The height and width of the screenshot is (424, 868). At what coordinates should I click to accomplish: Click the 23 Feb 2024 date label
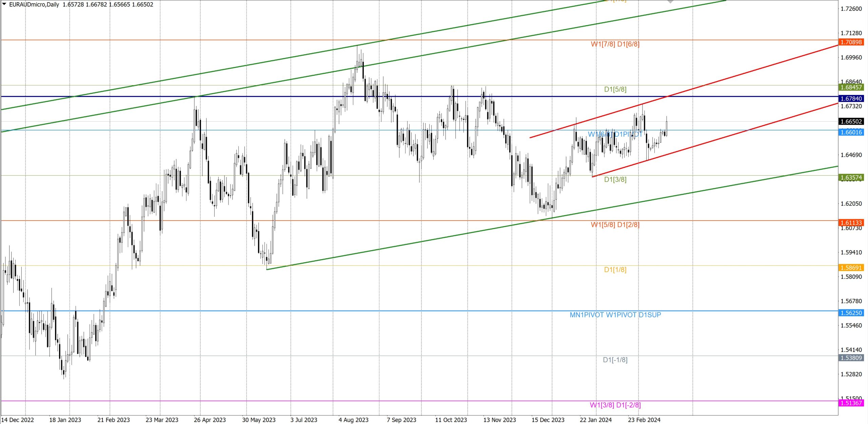click(x=644, y=420)
